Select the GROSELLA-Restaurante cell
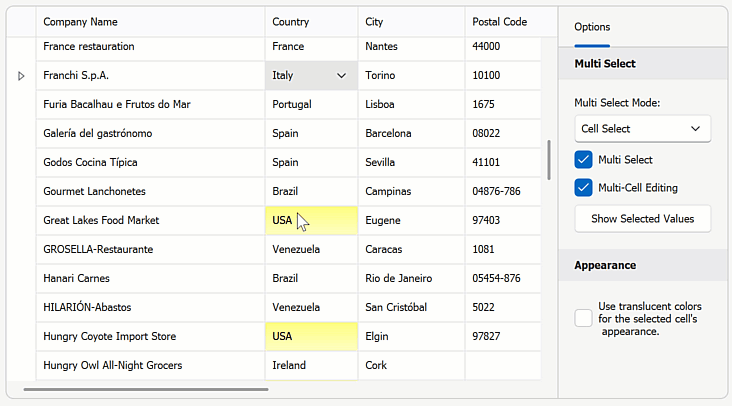 pos(150,249)
